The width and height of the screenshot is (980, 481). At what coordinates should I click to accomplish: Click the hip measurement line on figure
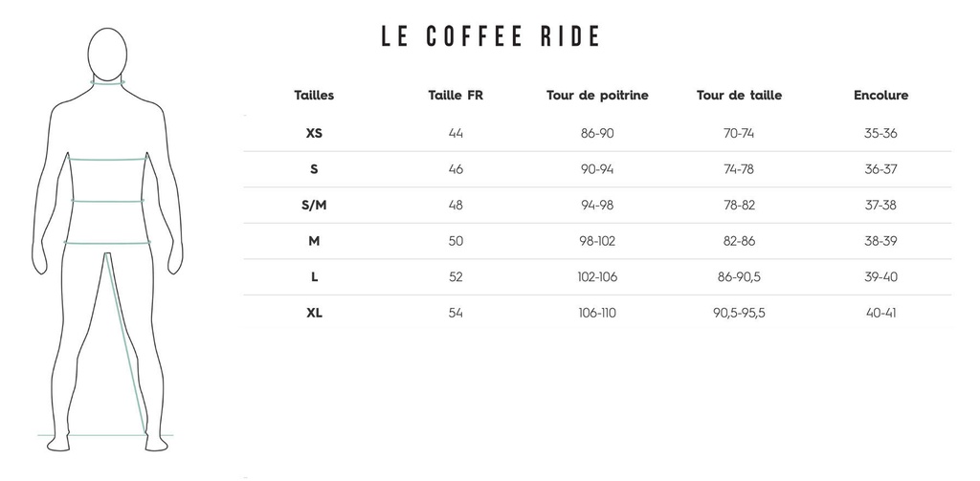[x=105, y=242]
